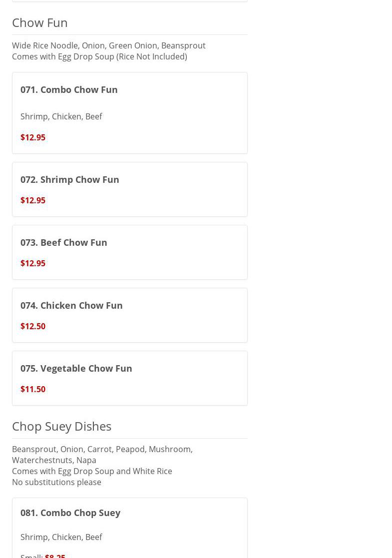Screen dimensions: 392x558
Task: Click 'Comes with Egg Drop Soup and White Rice'
Action: point(92,471)
